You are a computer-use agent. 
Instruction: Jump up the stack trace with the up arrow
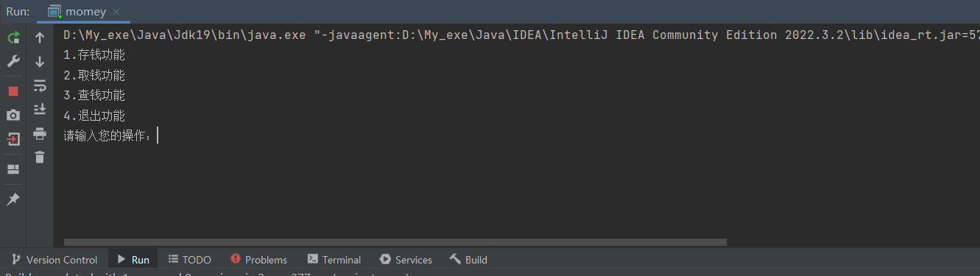(40, 38)
